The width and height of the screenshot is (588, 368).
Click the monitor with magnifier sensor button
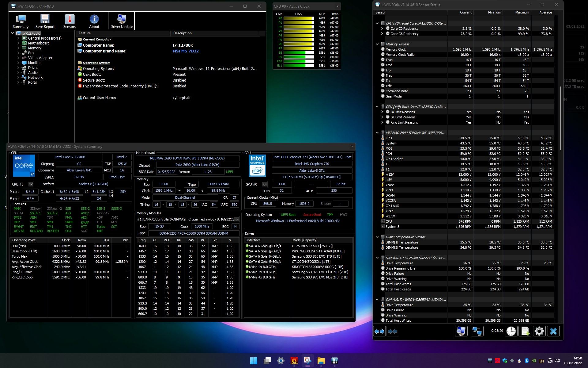point(461,331)
